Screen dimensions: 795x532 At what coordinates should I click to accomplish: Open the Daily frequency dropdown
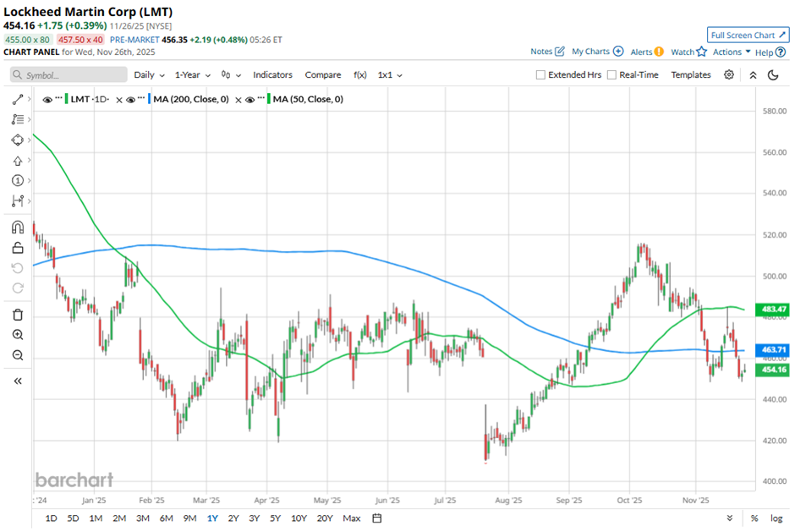(149, 74)
